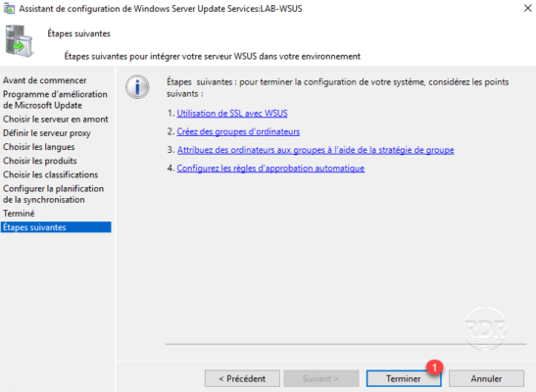Select Programme d'amélioration de Microsoft Update step

(55, 99)
